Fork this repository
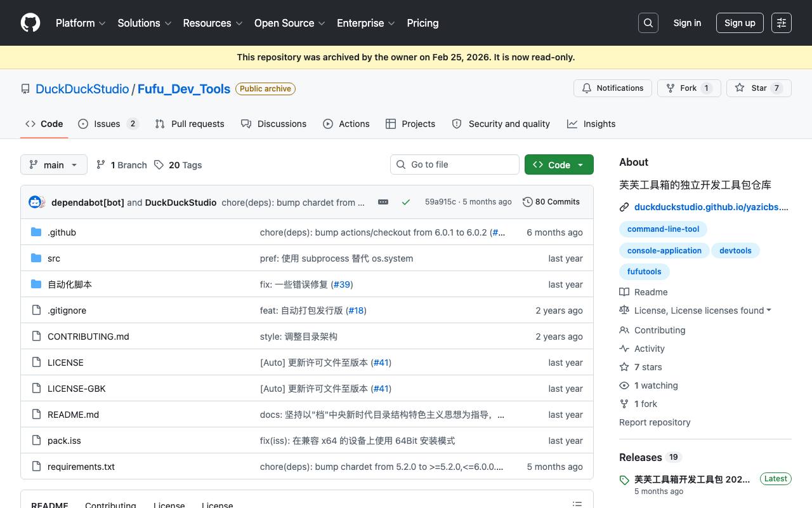812x508 pixels. point(689,88)
